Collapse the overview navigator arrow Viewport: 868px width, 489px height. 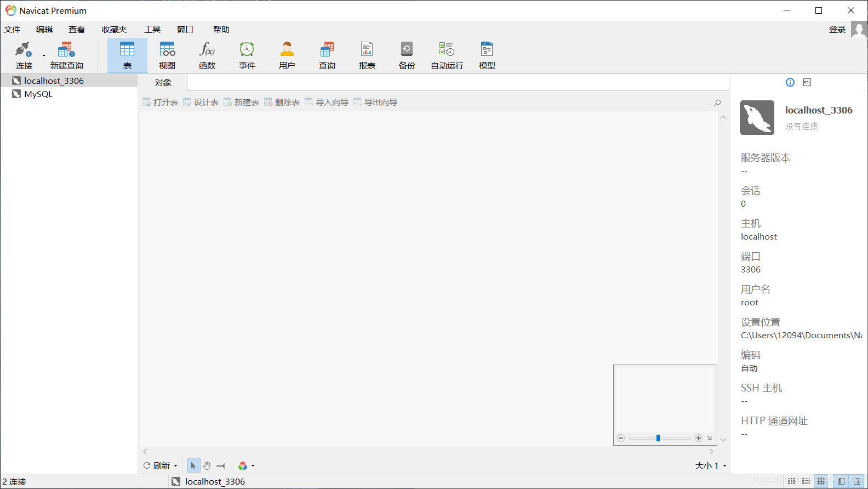(x=710, y=438)
